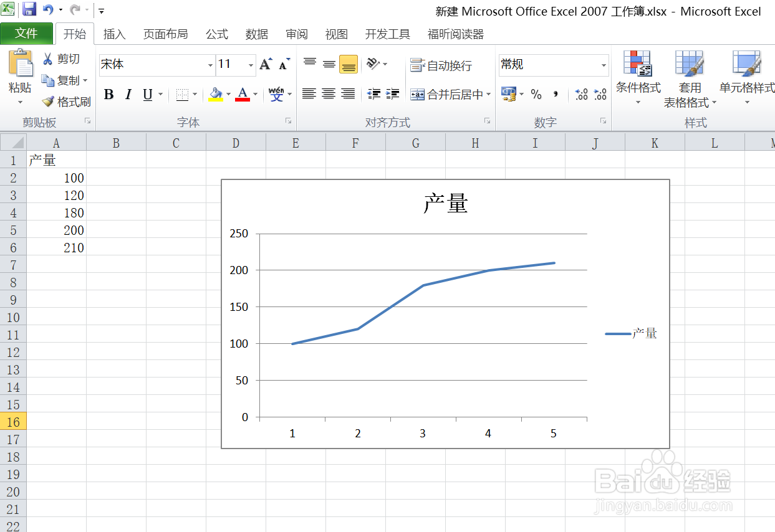Viewport: 775px width, 532px height.
Task: Apply the percentage number format
Action: point(536,95)
